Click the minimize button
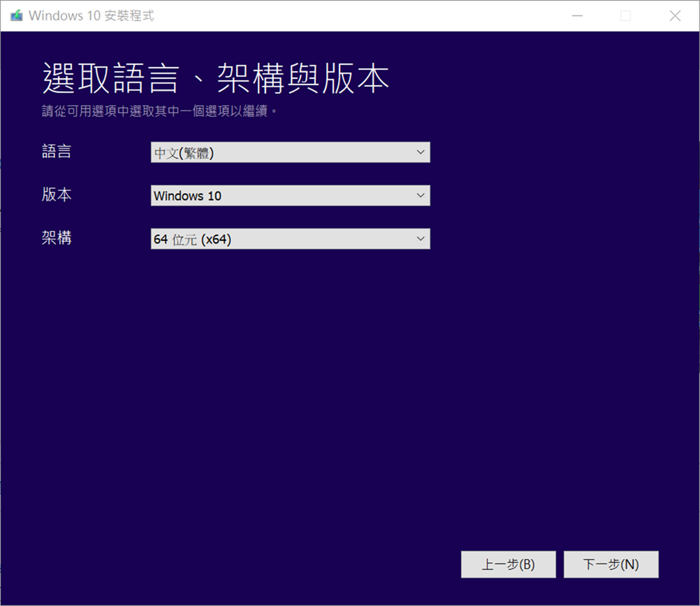700x606 pixels. [578, 15]
